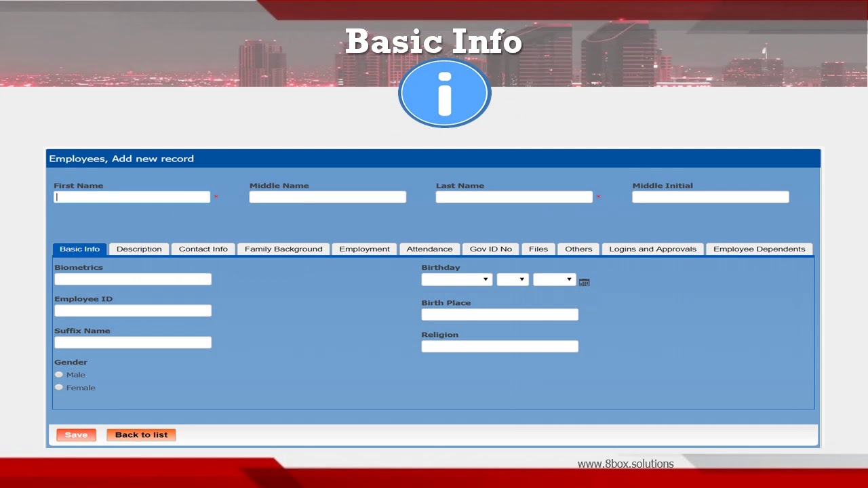
Task: Open the Gov ID No tab
Action: [x=491, y=249]
